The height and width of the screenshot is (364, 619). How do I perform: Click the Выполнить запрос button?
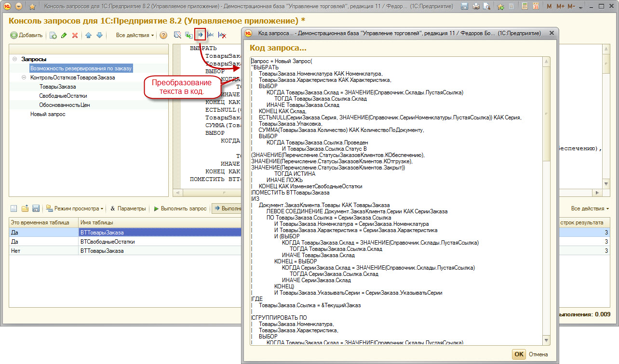(180, 208)
